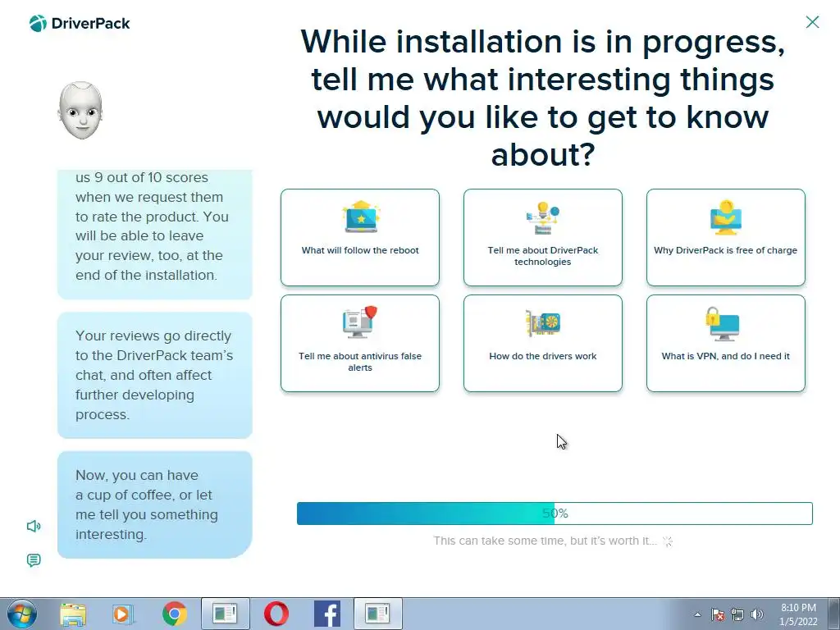Click the laptop star icon for reboot card
This screenshot has width=840, height=630.
pos(361,217)
